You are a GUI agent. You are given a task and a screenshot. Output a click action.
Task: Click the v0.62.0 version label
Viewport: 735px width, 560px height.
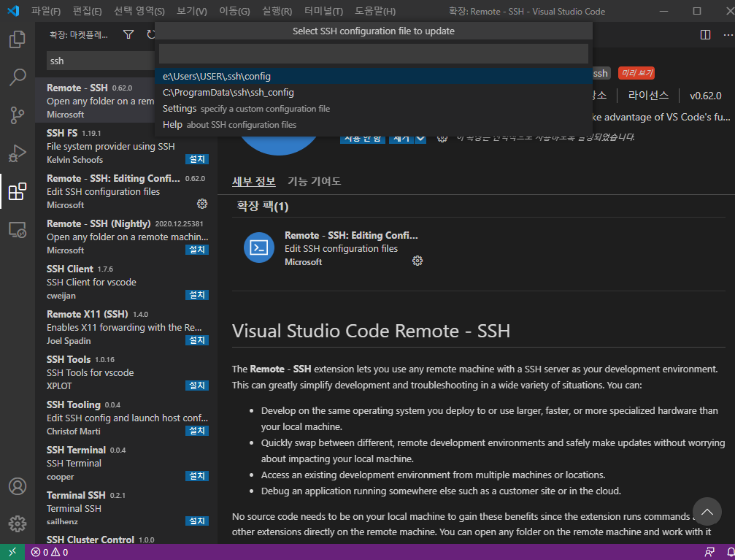tap(706, 96)
